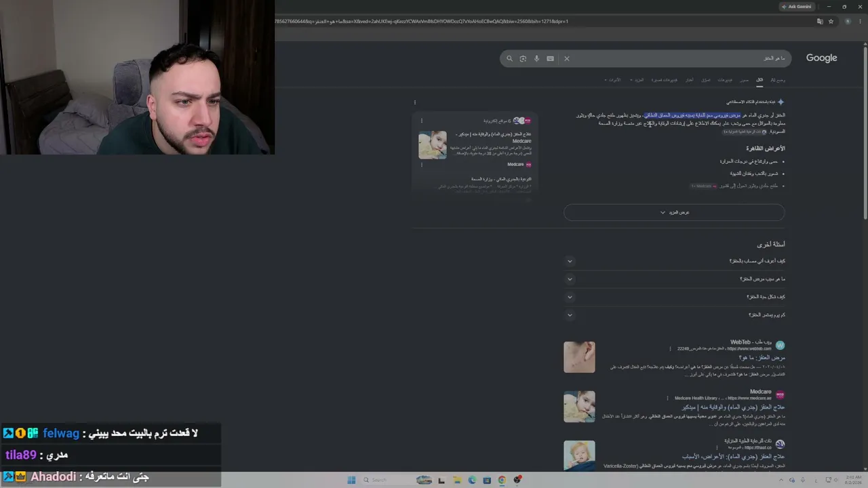Click the WebTeb site favicon
The height and width of the screenshot is (488, 868).
(780, 346)
